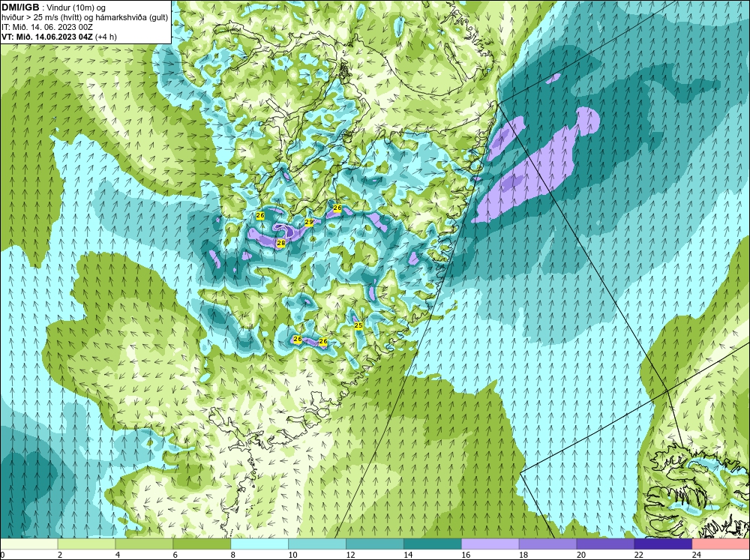This screenshot has width=750, height=560.
Task: Click the DMI/IGB title text
Action: [x=20, y=7]
